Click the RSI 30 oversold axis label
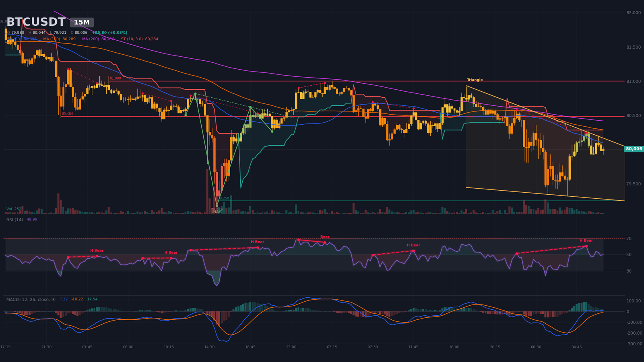The width and height of the screenshot is (644, 362). point(629,271)
